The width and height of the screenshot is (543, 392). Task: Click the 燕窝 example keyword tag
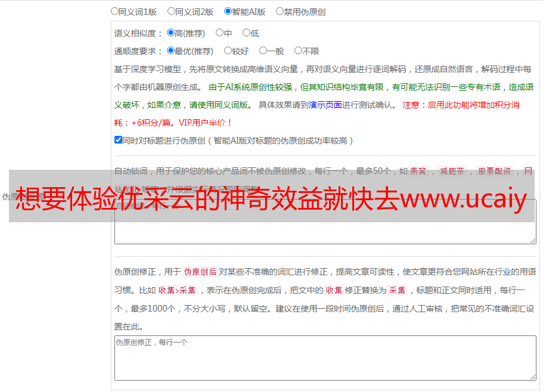pyautogui.click(x=418, y=171)
